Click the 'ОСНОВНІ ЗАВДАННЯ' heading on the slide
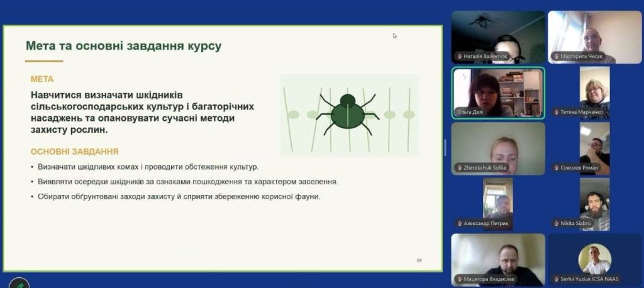 pyautogui.click(x=74, y=152)
